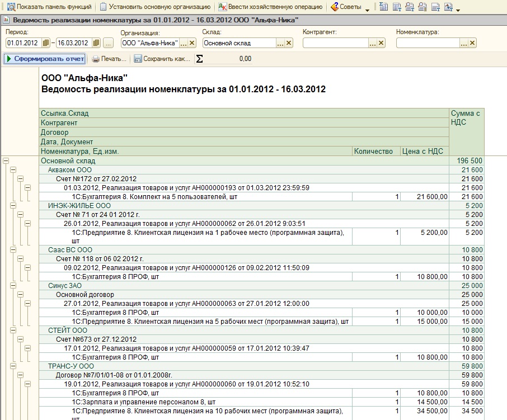Click Сформировать отчет button

pos(45,59)
